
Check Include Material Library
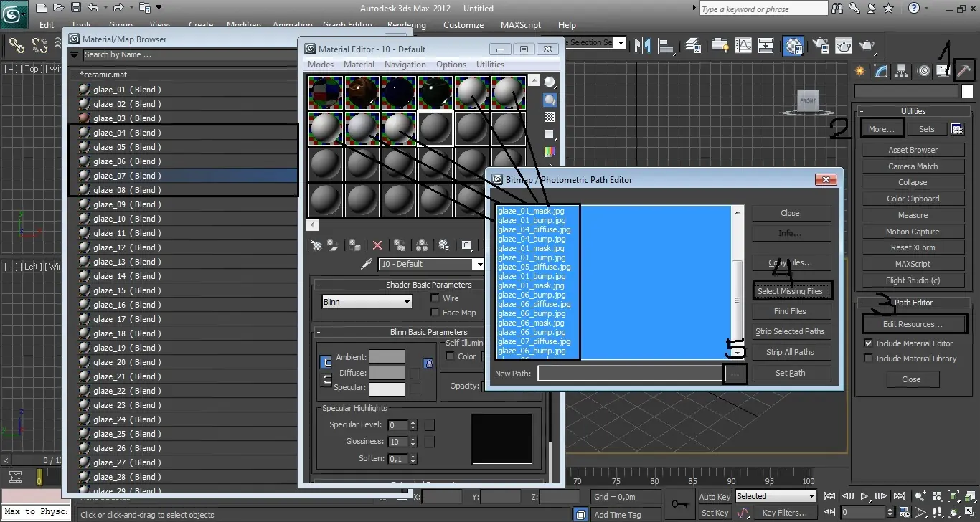(x=868, y=359)
